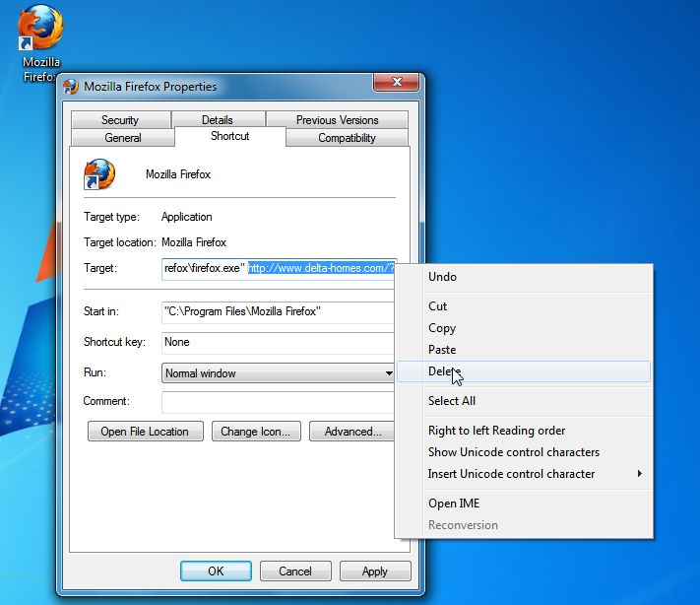Click the 'Shortcut key:' label
Viewport: 700px width, 605px height.
(x=115, y=342)
